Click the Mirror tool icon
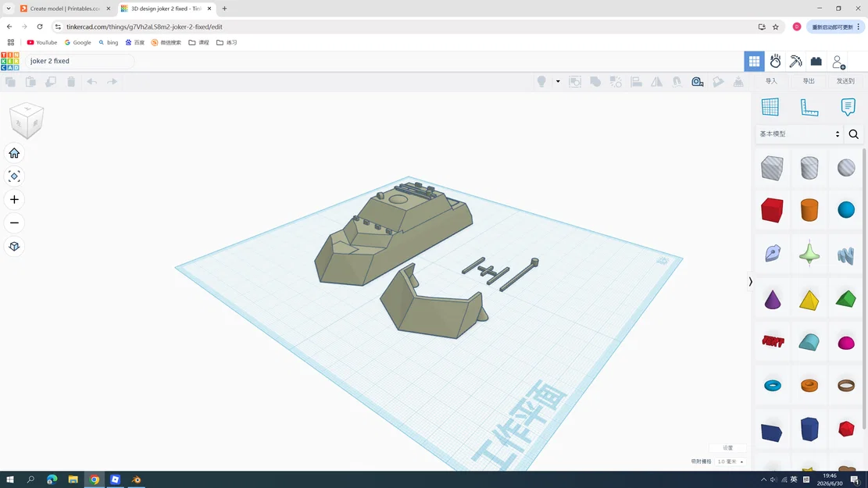The image size is (868, 488). point(656,82)
